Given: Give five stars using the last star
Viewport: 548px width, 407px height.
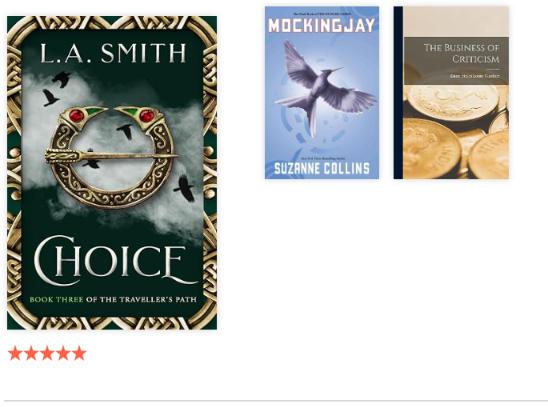Looking at the screenshot, I should click(x=79, y=353).
